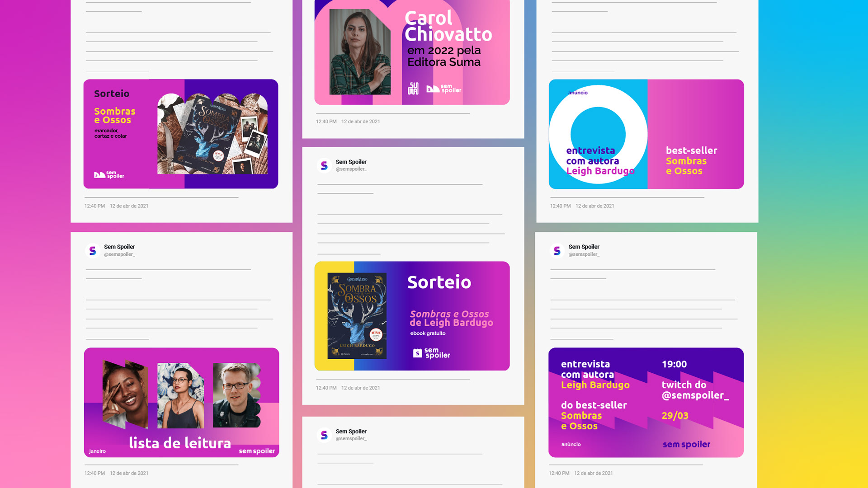The image size is (868, 488).
Task: Click the Suma publisher logo on the Carol Chiovatto image
Action: 413,88
